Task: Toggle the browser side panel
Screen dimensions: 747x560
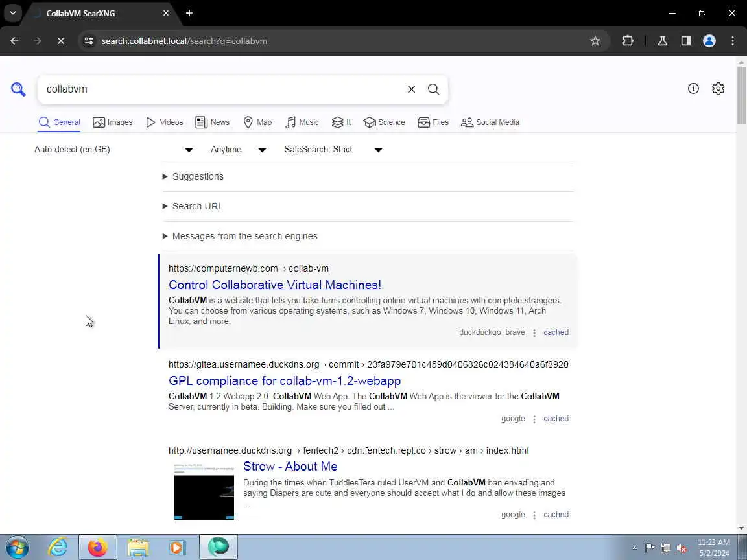Action: pos(685,41)
